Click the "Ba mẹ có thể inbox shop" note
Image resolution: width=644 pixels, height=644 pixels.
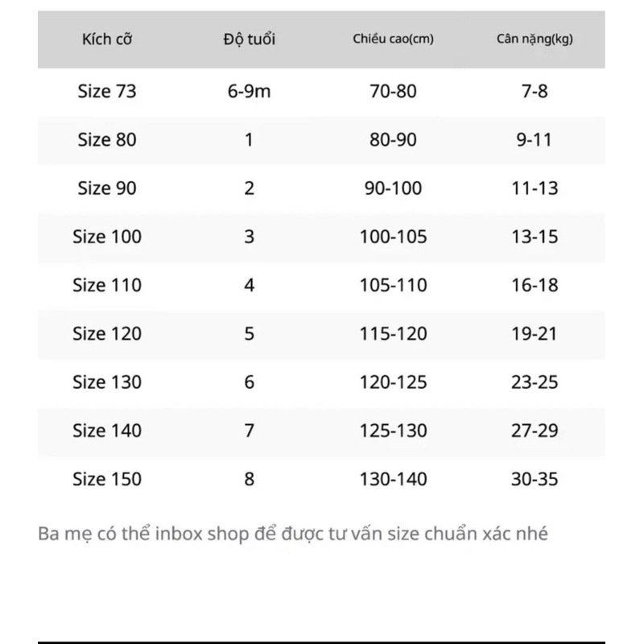[293, 534]
